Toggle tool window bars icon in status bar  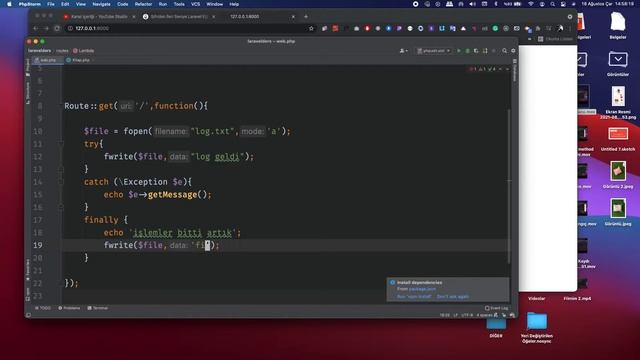pyautogui.click(x=28, y=315)
